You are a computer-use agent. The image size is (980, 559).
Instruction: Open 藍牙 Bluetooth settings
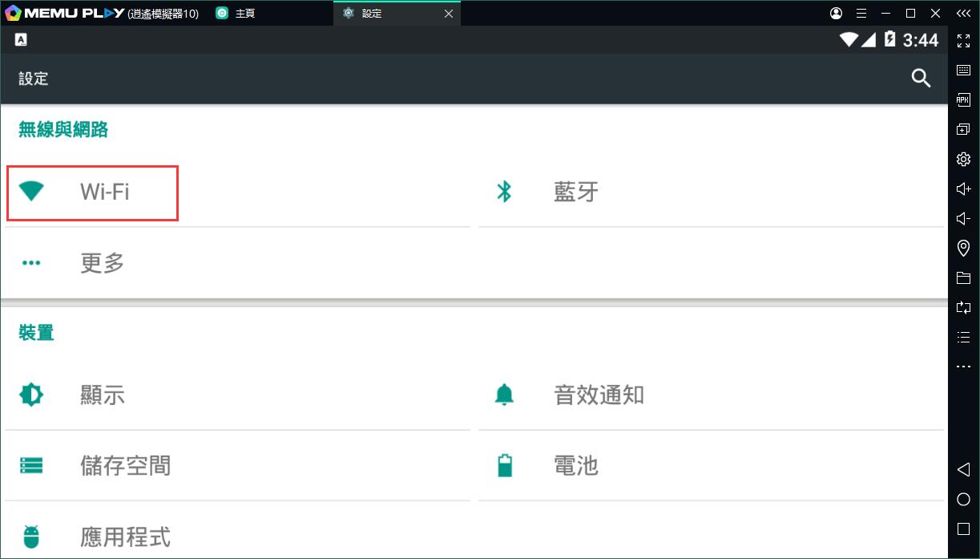pyautogui.click(x=574, y=192)
